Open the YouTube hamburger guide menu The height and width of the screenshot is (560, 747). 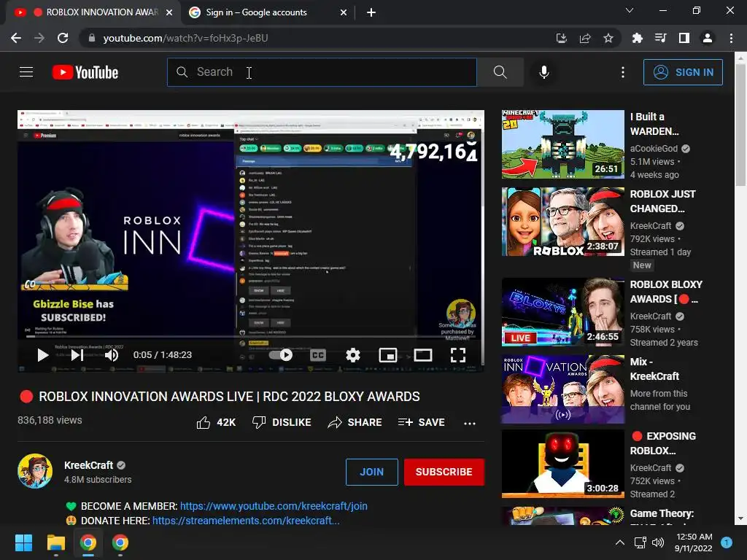[26, 72]
